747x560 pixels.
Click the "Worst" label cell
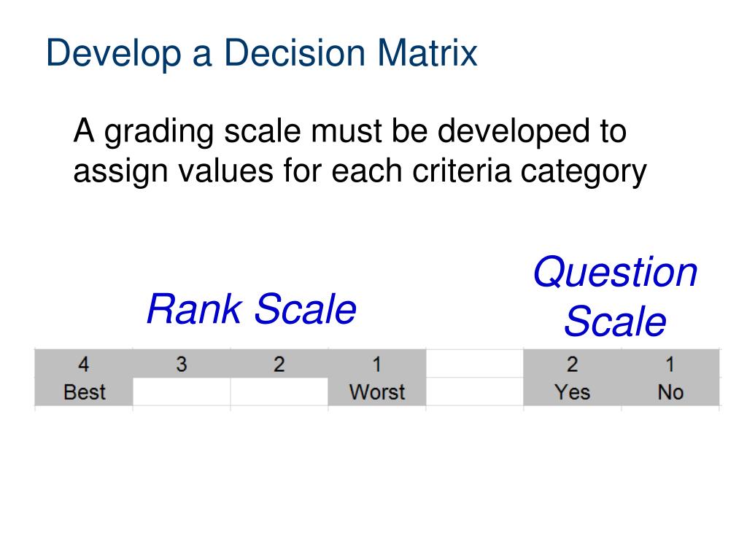(377, 392)
